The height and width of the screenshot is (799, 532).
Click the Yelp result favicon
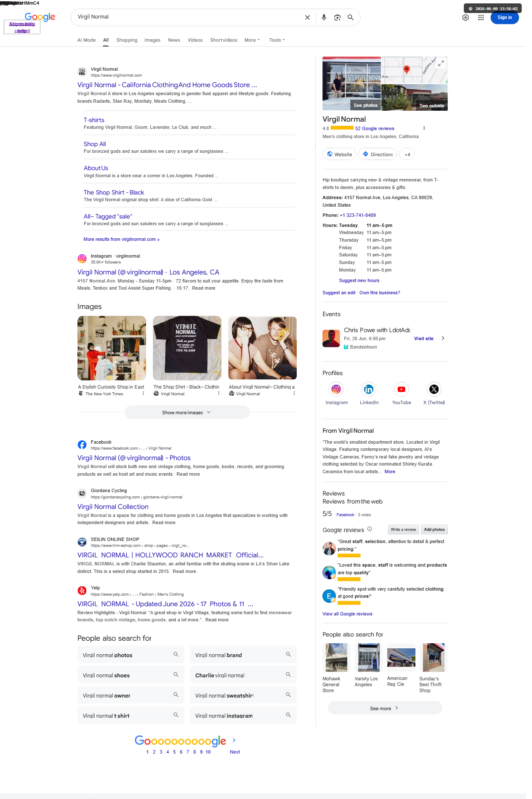coord(82,591)
